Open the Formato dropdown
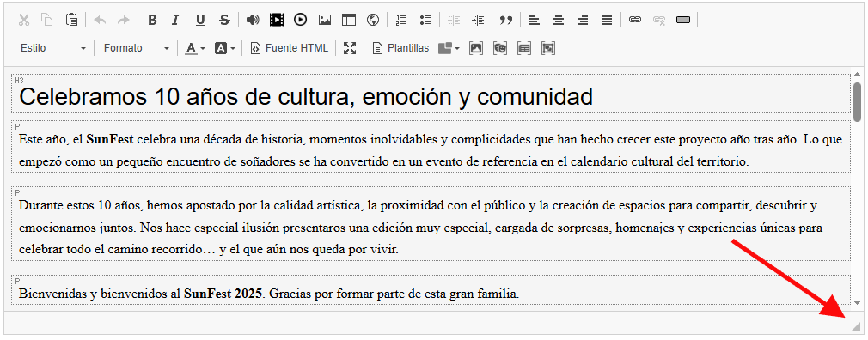The height and width of the screenshot is (340, 868). coord(136,48)
